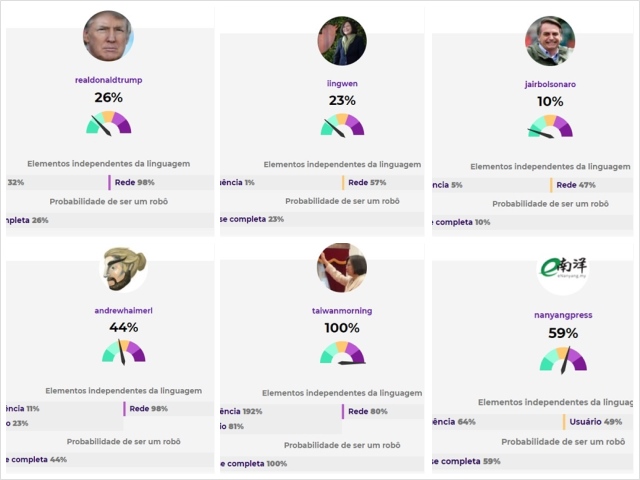Click taiwanmorning profile avatar
640x480 pixels.
click(x=342, y=268)
